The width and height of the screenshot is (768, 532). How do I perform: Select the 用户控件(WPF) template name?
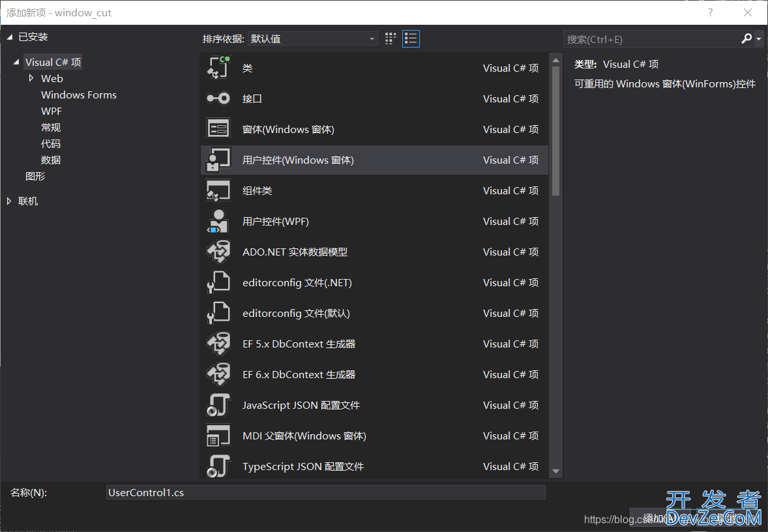[x=276, y=222]
